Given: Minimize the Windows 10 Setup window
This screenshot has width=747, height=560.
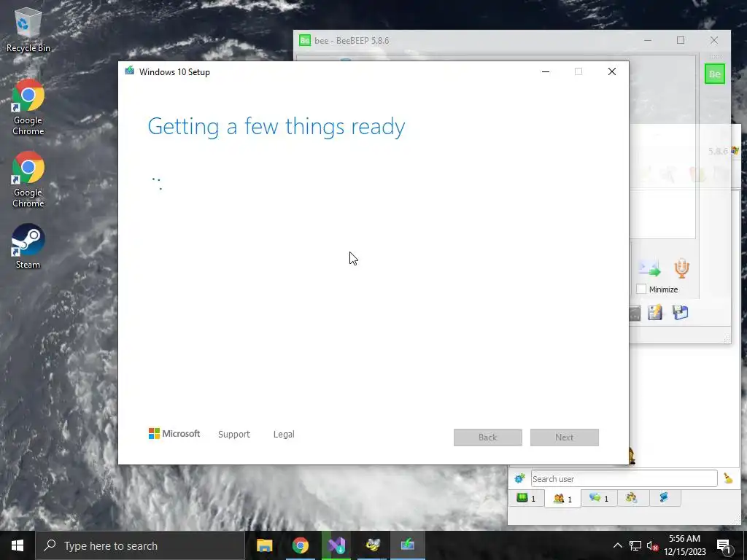Looking at the screenshot, I should pos(546,71).
